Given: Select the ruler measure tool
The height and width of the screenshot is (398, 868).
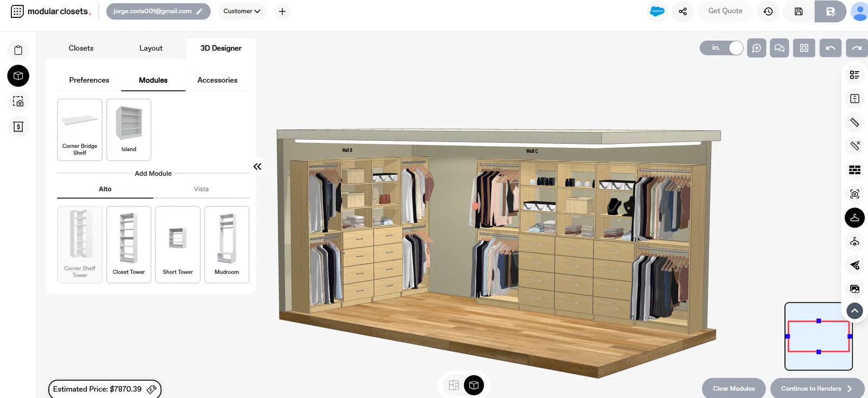Looking at the screenshot, I should pyautogui.click(x=854, y=123).
